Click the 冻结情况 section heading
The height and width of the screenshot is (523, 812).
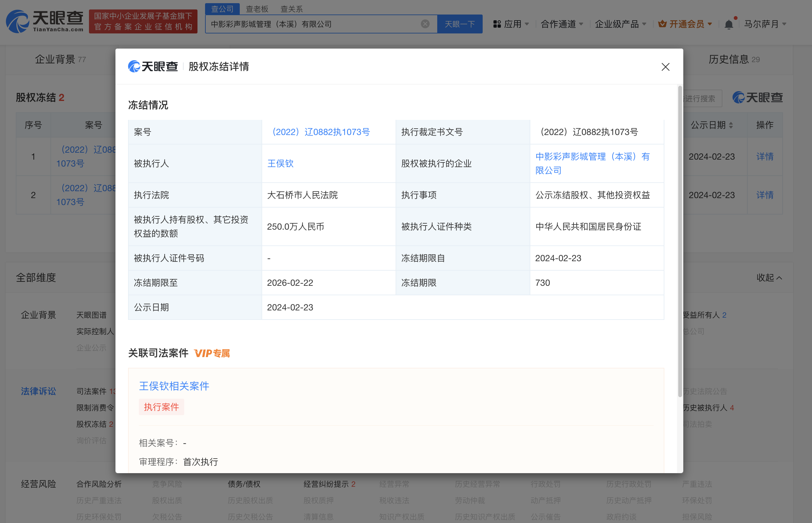148,105
